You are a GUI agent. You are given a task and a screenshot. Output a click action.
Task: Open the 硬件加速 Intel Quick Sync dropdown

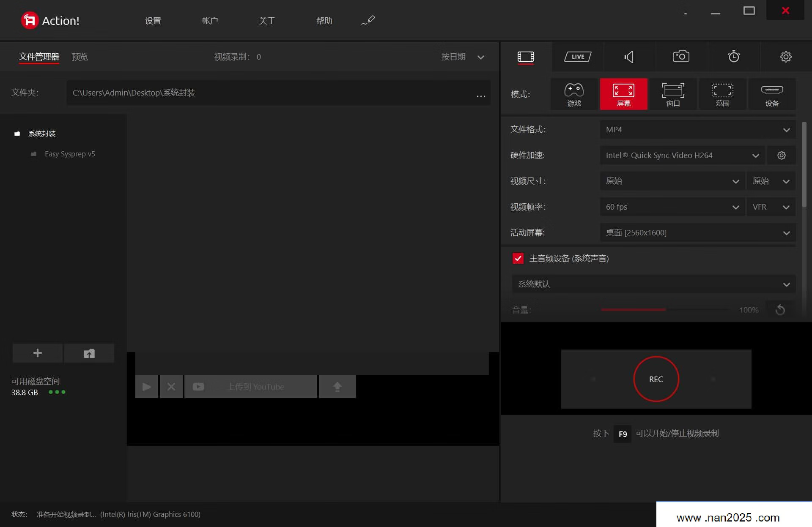[682, 156]
